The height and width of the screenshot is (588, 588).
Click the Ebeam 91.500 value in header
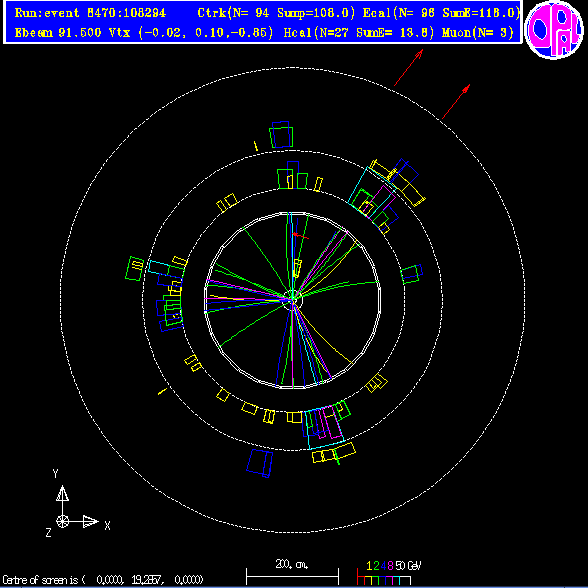(58, 33)
